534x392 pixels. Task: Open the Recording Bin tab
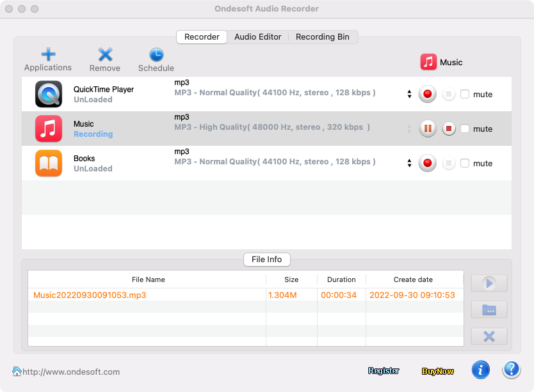pos(323,36)
